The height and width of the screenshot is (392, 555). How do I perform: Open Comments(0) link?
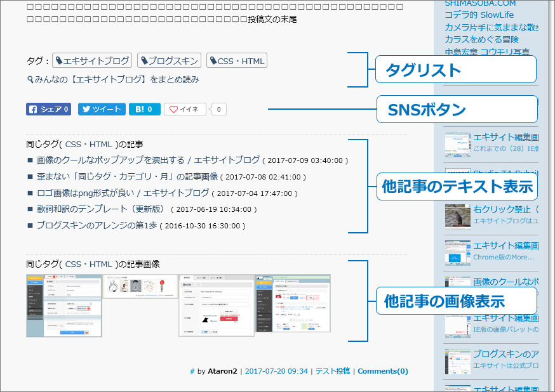click(x=383, y=371)
